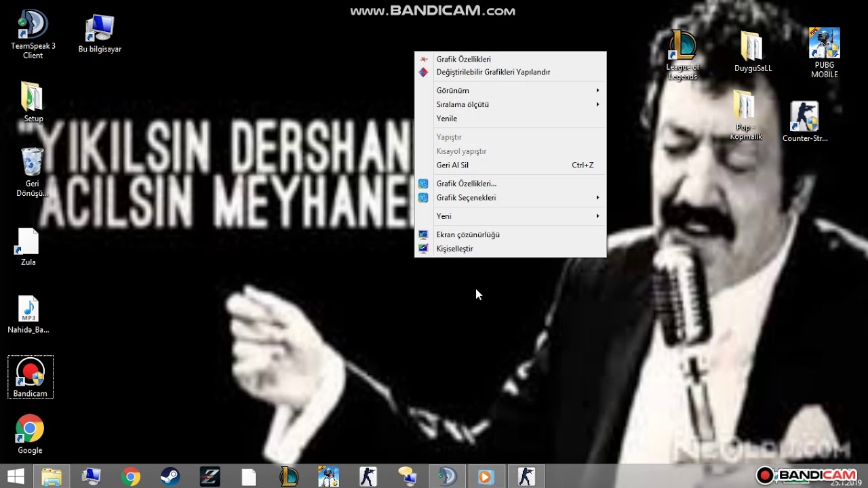Click the greyed Yapıştır entry
Screen dimensions: 868x488
(510, 137)
